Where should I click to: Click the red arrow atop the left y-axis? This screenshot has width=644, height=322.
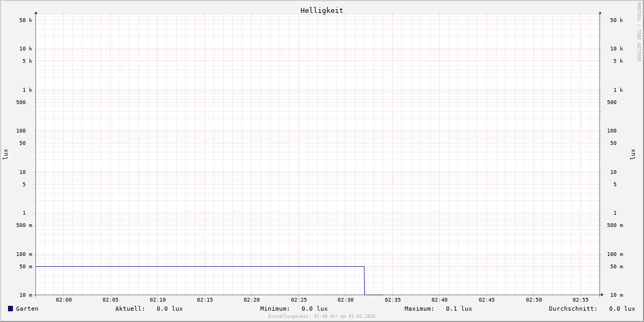36,13
